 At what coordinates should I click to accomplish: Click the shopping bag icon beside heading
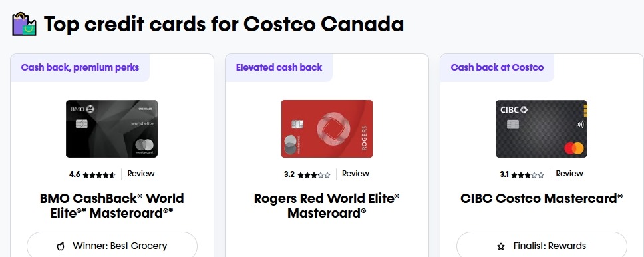point(24,24)
